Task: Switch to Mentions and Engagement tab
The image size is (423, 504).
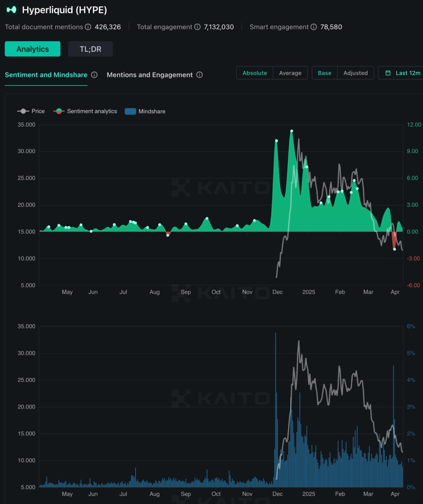Action: pyautogui.click(x=150, y=75)
